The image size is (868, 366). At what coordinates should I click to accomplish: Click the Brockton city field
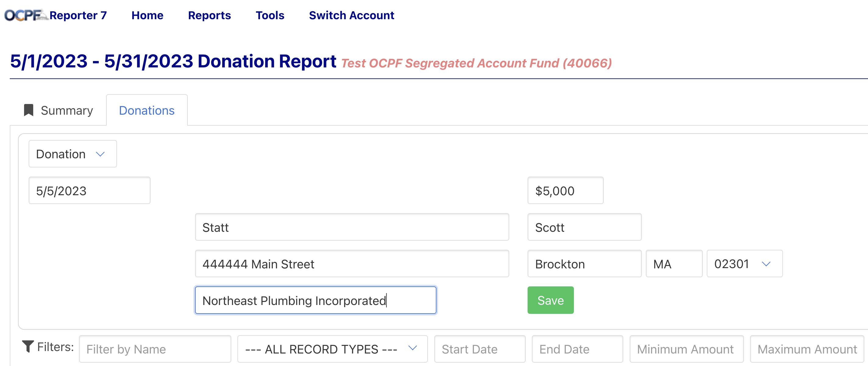584,264
